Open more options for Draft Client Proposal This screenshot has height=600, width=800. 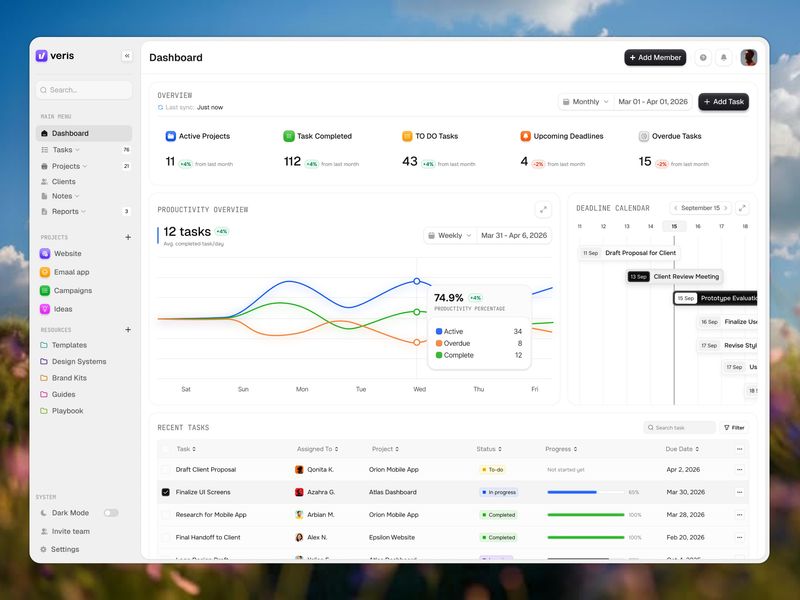coord(739,469)
